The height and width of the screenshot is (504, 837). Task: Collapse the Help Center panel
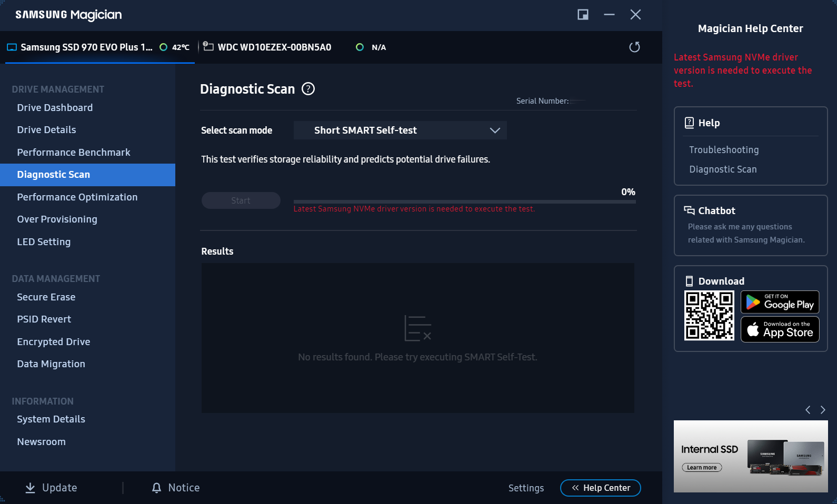click(601, 488)
